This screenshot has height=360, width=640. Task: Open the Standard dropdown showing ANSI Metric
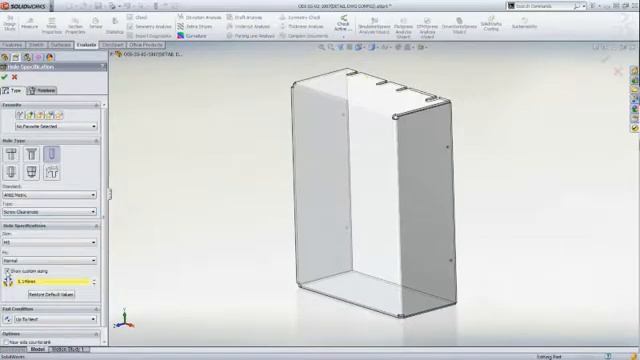coord(49,195)
